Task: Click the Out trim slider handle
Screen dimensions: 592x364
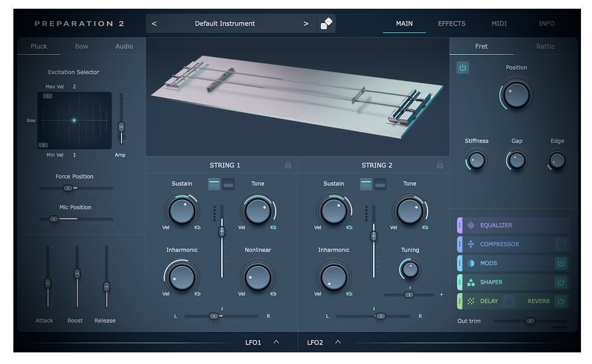Action: pos(530,321)
